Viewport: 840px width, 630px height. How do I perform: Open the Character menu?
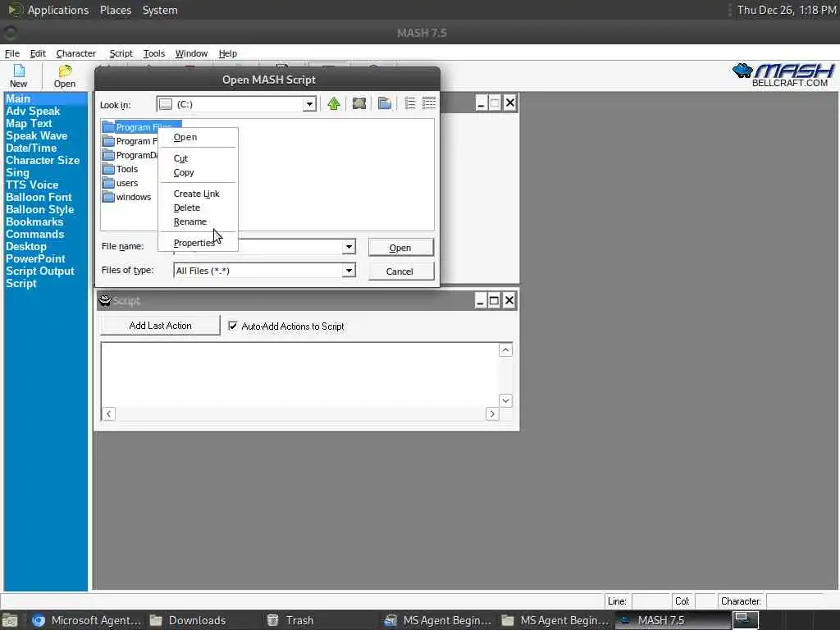(x=76, y=53)
